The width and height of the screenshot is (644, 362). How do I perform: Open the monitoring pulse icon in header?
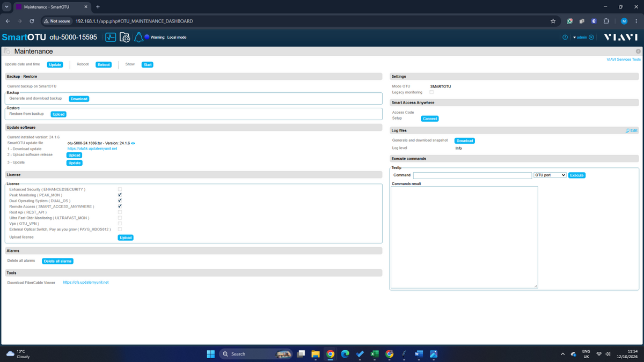click(111, 38)
